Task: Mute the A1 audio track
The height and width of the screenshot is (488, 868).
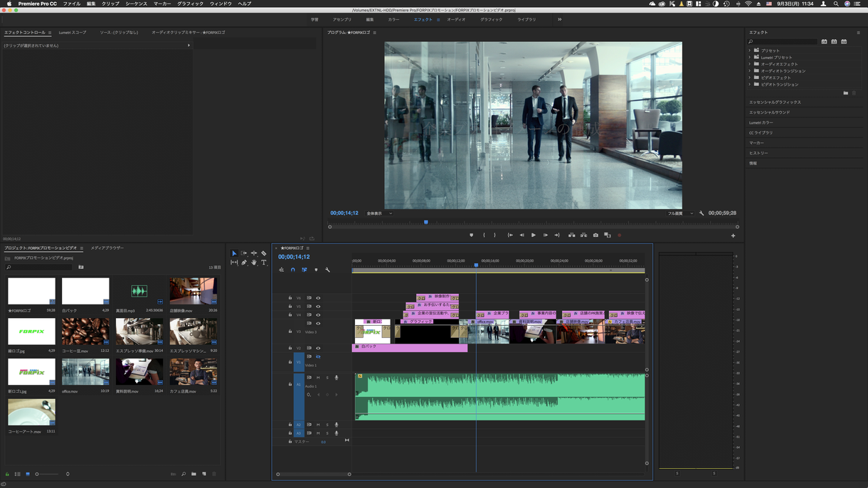Action: coord(318,378)
